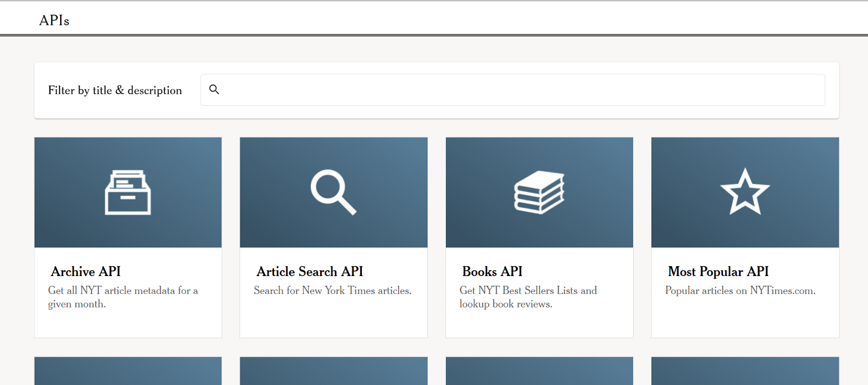This screenshot has width=868, height=385.
Task: Click the Archive API file drawer icon
Action: pos(128,193)
